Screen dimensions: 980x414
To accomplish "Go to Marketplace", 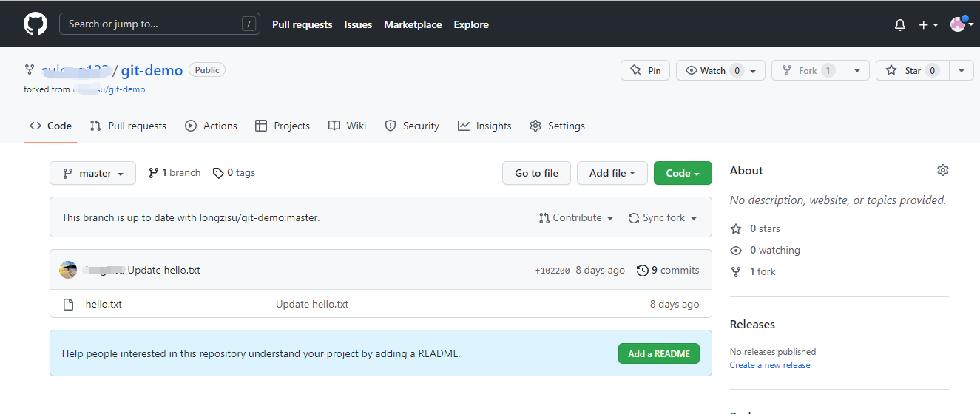I will 413,24.
